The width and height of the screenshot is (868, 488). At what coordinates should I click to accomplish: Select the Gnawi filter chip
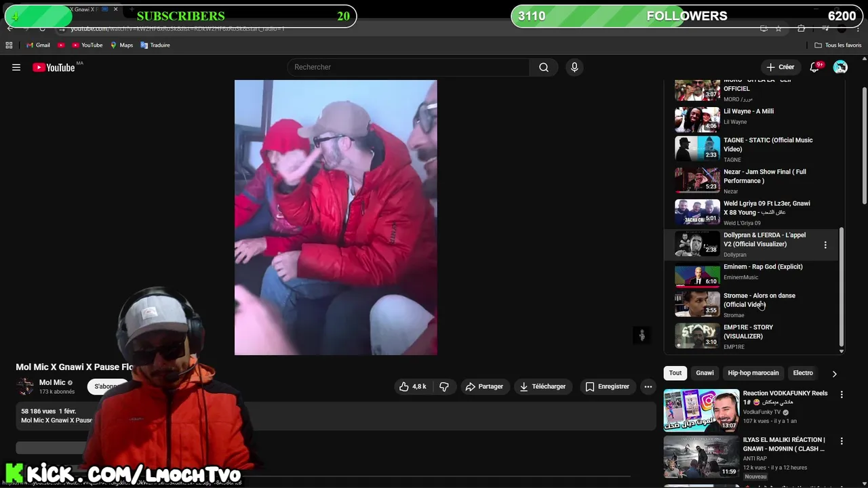(705, 373)
